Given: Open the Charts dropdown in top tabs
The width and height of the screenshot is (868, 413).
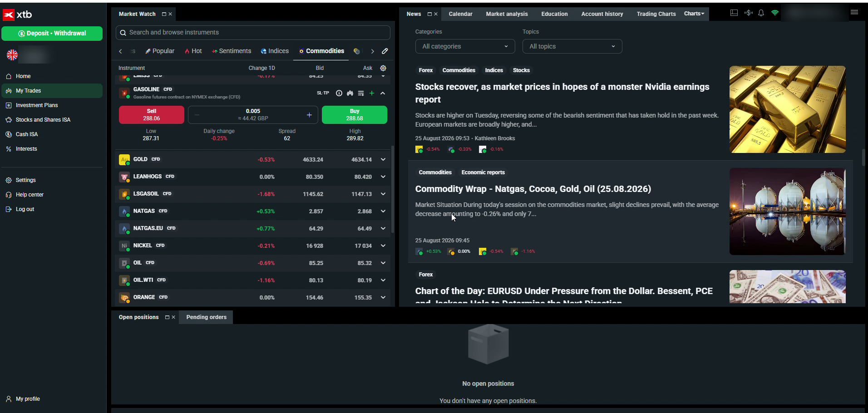Looking at the screenshot, I should 694,14.
